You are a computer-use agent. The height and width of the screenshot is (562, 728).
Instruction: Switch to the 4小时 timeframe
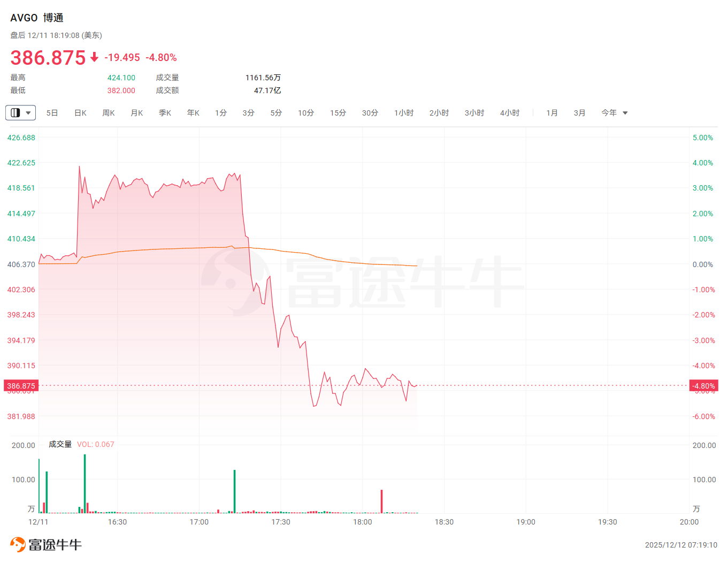pos(510,113)
